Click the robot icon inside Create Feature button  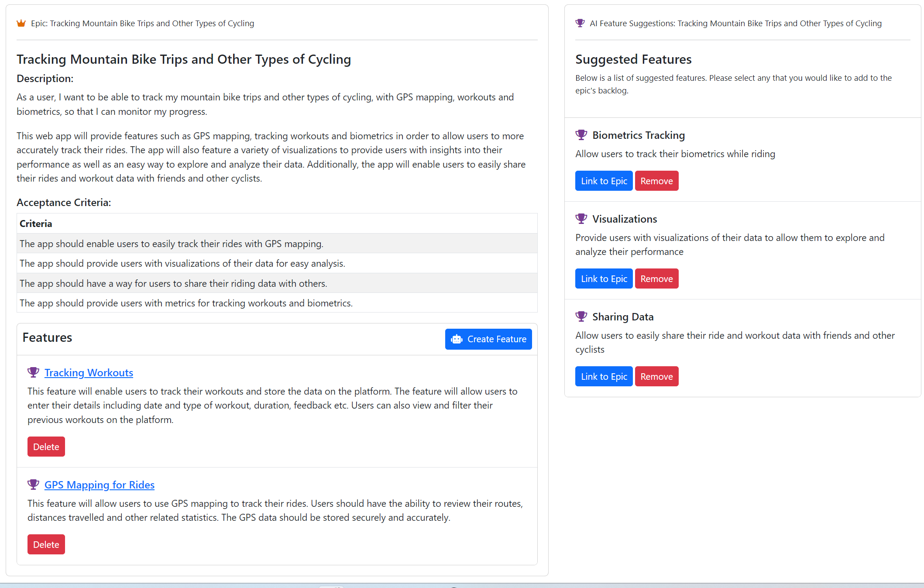click(x=457, y=339)
